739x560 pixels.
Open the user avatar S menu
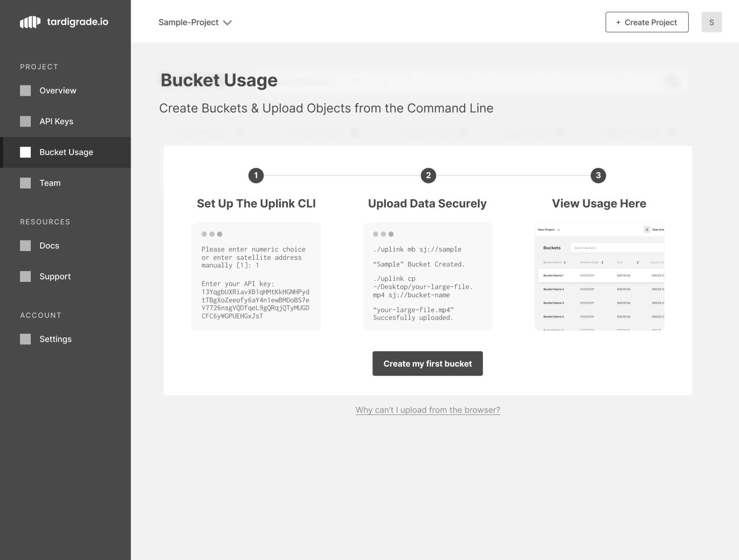coord(711,22)
